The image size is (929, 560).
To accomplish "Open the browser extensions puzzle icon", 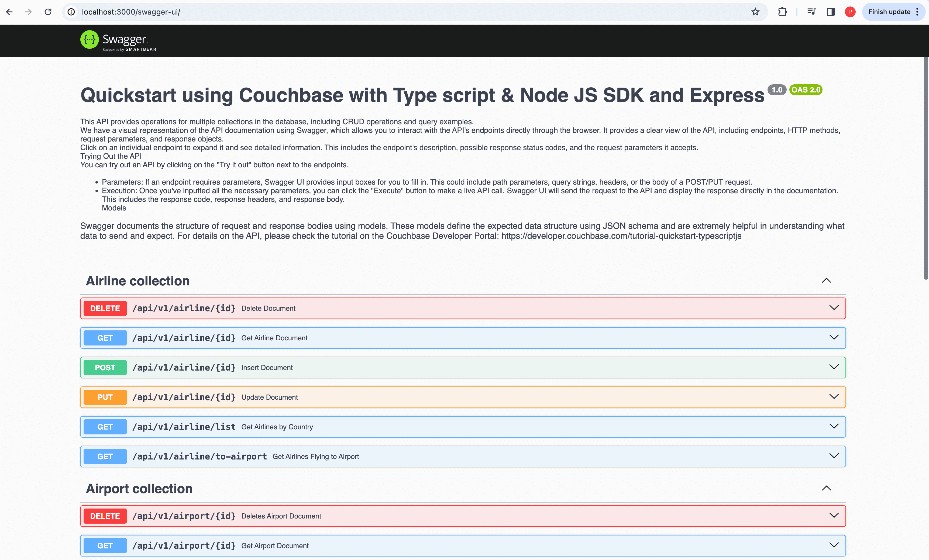I will click(x=782, y=12).
